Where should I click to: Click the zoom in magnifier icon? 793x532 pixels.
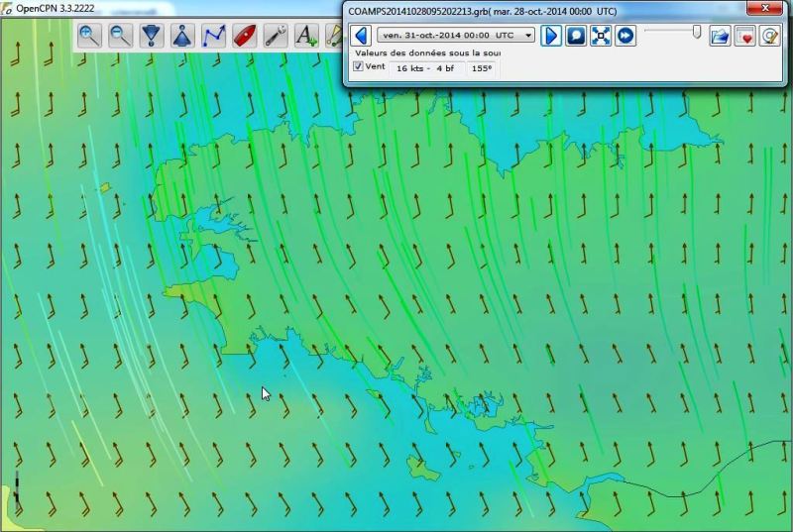pyautogui.click(x=89, y=37)
